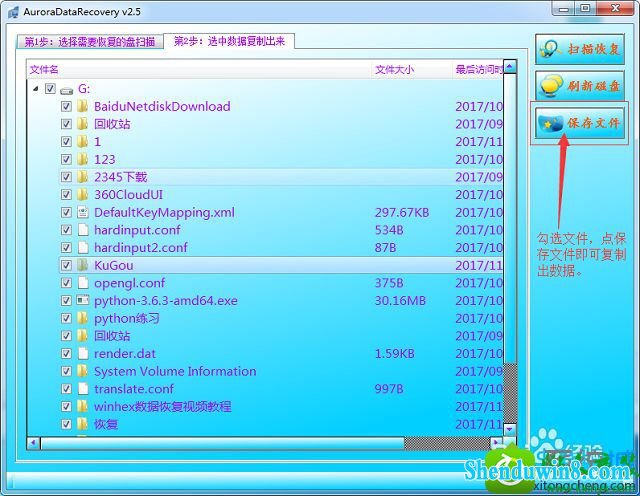The image size is (640, 496).
Task: Click the 87B size value
Action: click(386, 248)
